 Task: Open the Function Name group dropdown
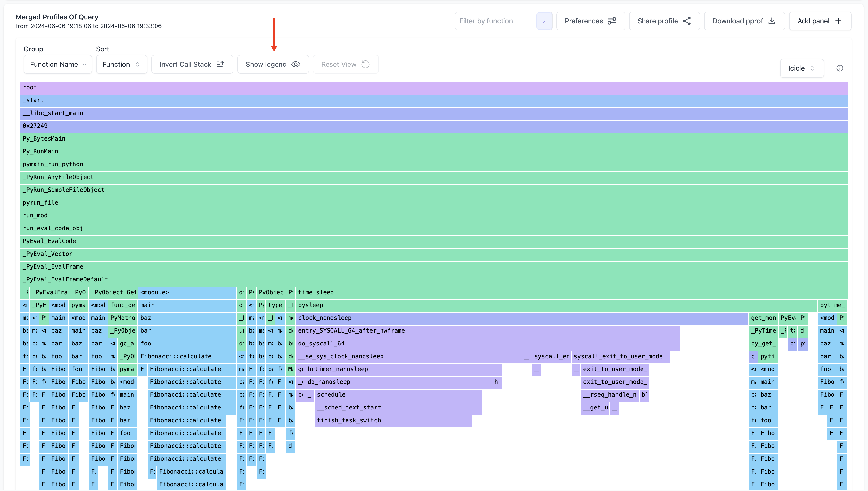(x=58, y=64)
